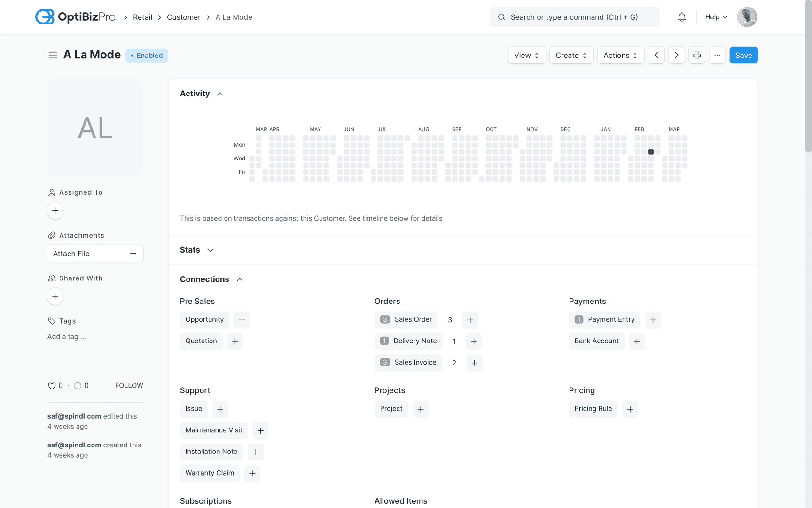Open the print icon in the toolbar

[697, 55]
